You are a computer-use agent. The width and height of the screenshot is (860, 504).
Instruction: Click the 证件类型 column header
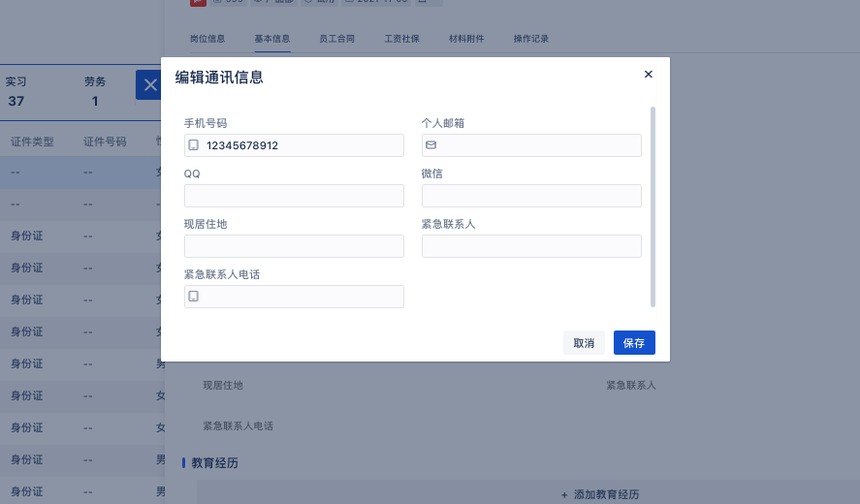(x=32, y=142)
